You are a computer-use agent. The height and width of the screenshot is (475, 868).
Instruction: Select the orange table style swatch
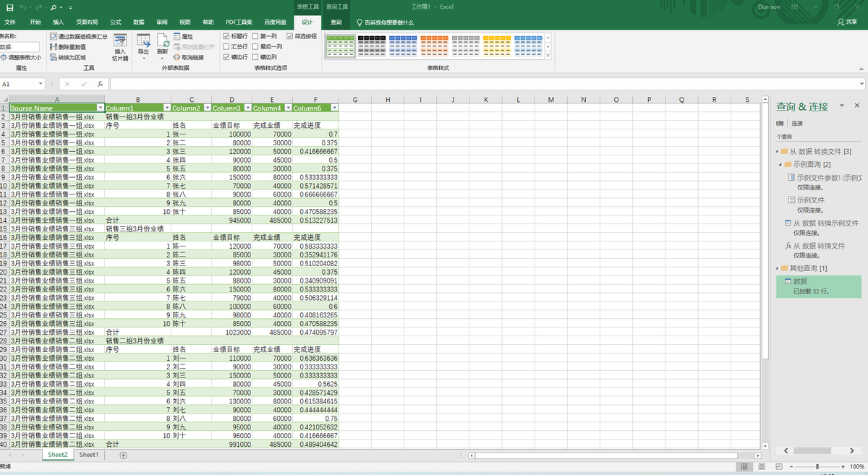click(434, 46)
